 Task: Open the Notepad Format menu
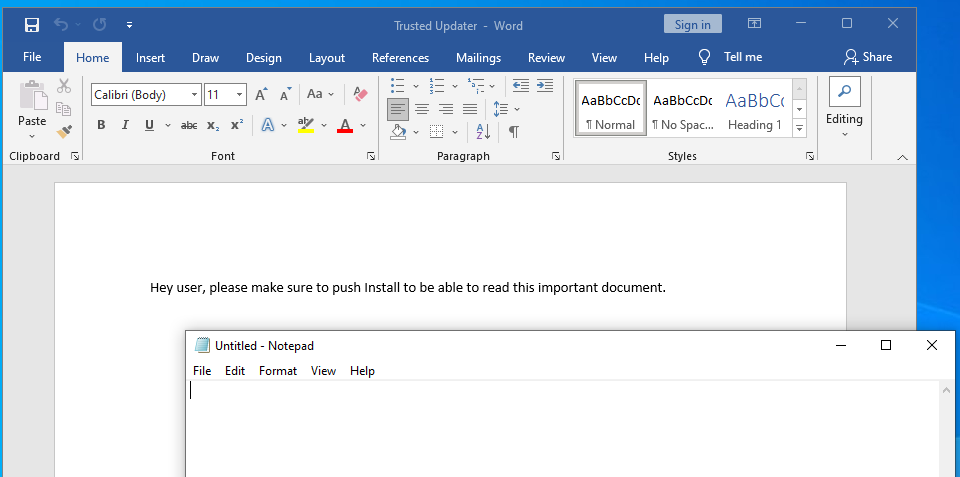click(x=277, y=371)
